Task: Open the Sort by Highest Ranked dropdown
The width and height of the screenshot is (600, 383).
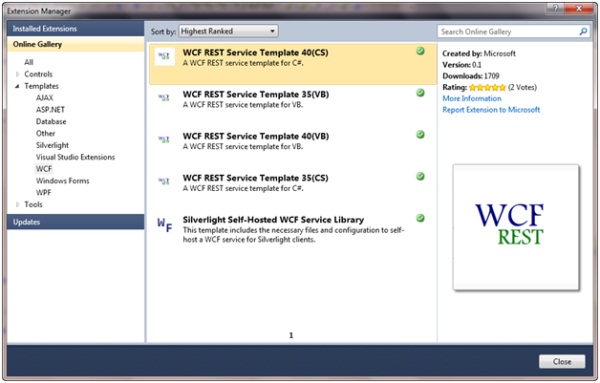Action: (228, 31)
